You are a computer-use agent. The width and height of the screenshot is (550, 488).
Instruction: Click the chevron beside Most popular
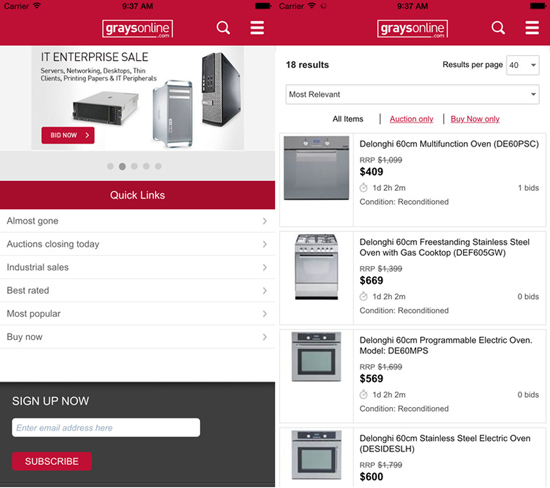coord(264,314)
